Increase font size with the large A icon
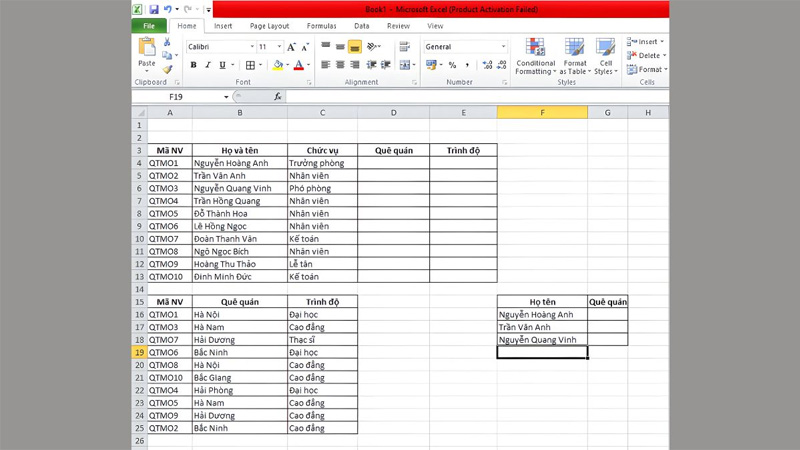This screenshot has width=800, height=450. pos(291,47)
